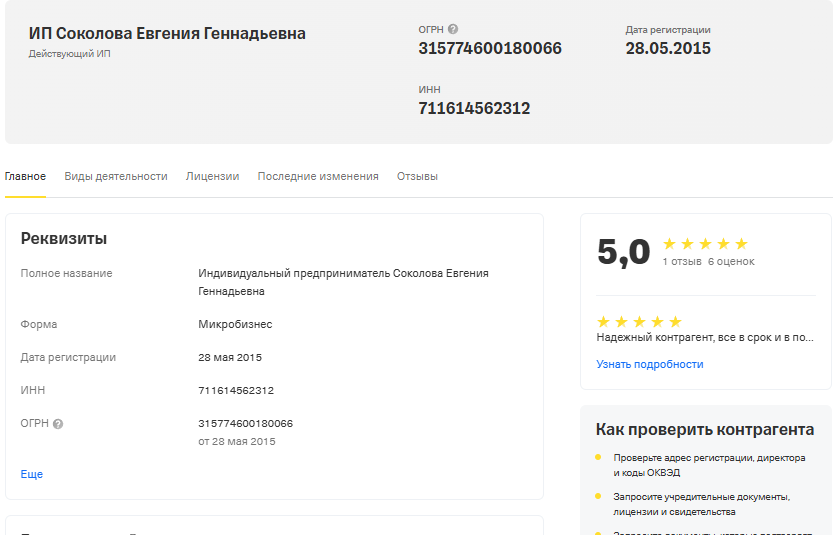
Task: Click the review's five-star rating row
Action: click(x=639, y=322)
